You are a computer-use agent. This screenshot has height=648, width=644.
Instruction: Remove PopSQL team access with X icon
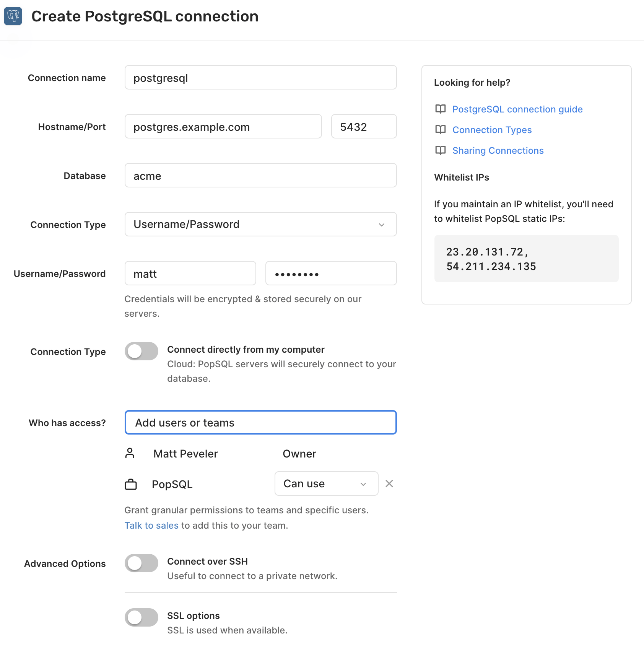[x=389, y=484]
